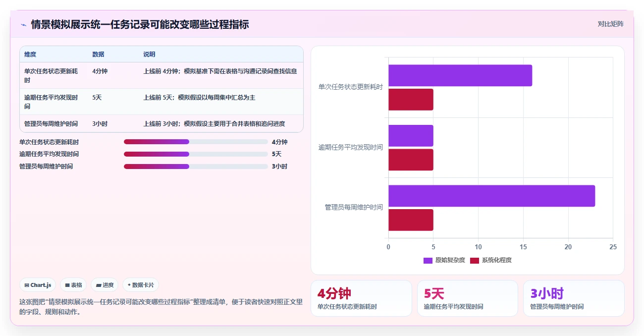The height and width of the screenshot is (336, 644).
Task: Click red bar for 管理员每周维护时间
Action: coord(411,220)
